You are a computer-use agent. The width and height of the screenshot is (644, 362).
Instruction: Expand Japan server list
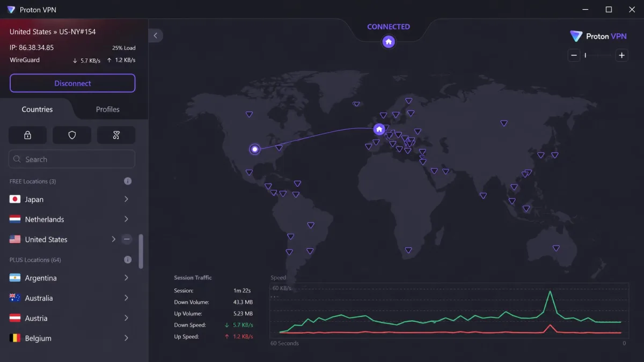point(126,199)
